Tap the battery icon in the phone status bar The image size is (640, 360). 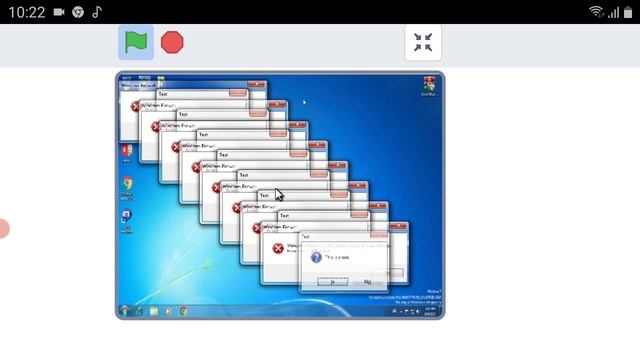628,12
